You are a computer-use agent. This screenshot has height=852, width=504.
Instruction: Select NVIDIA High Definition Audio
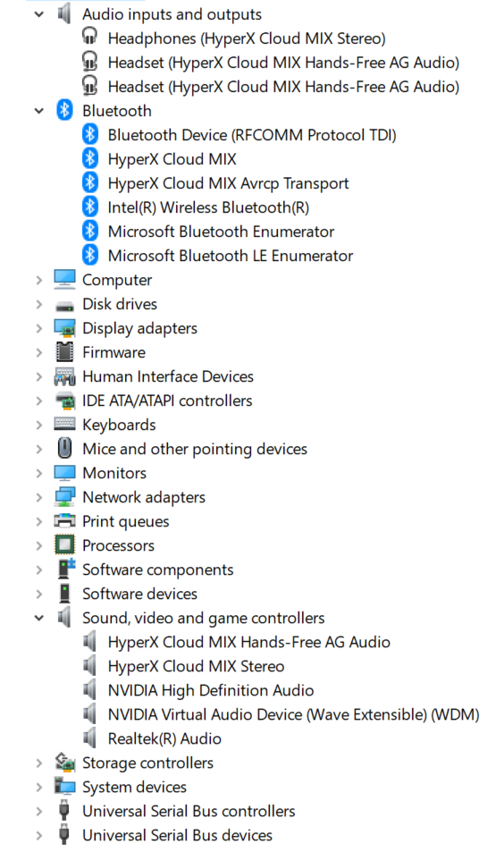[x=211, y=690]
